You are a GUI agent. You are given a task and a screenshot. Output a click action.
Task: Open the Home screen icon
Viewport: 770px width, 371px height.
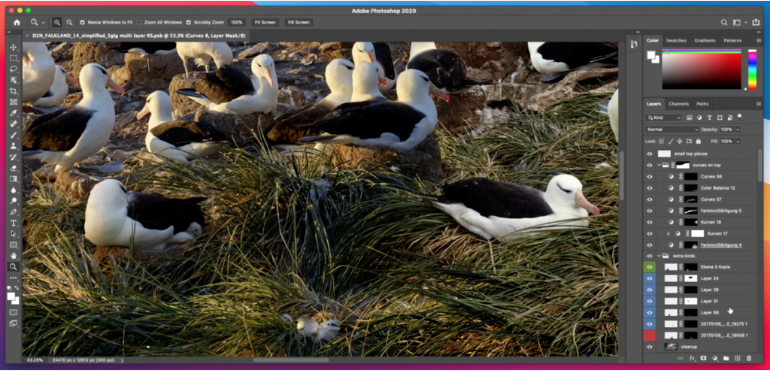[x=17, y=23]
